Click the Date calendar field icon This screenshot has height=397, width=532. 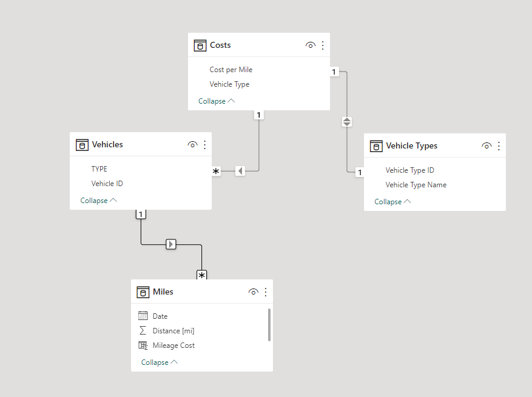tap(143, 316)
